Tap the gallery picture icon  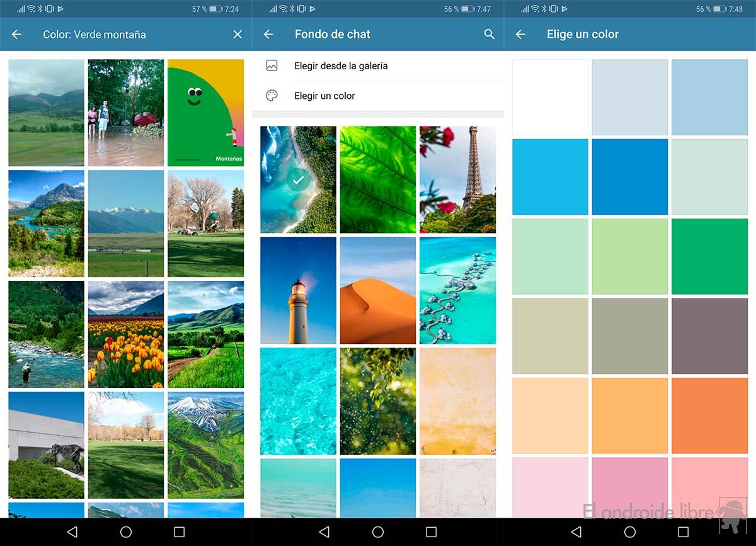[272, 65]
